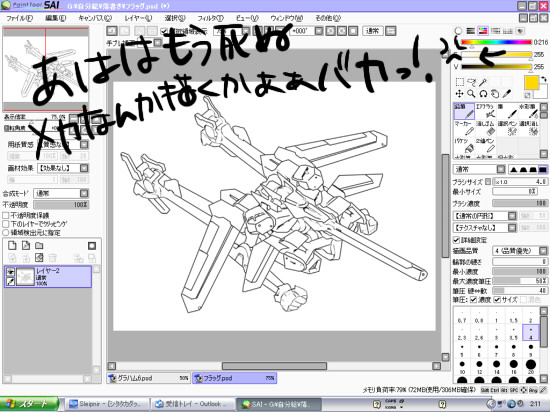The image size is (550, 412).
Task: Toggle visibility eye of レイヤー2
Action: [10, 271]
